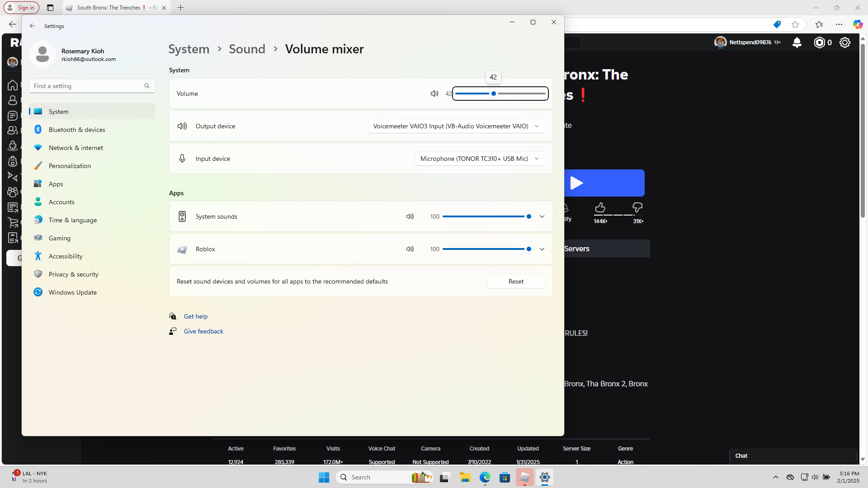This screenshot has width=868, height=488.
Task: Click the Reset sound devices button
Action: pyautogui.click(x=516, y=282)
